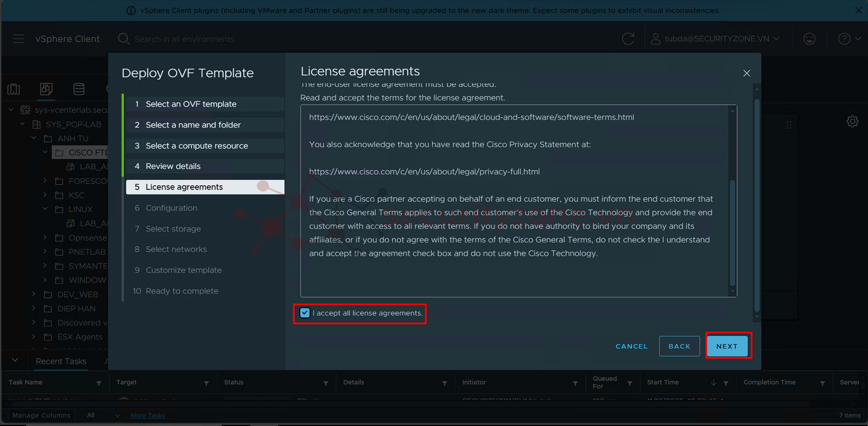This screenshot has width=868, height=426.
Task: Click the license text box scrollbar
Action: [732, 233]
